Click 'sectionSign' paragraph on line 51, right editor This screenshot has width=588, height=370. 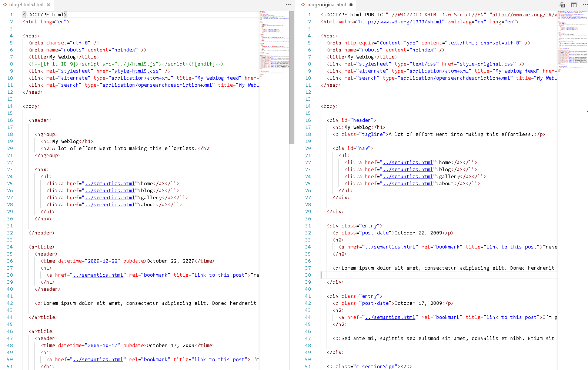pos(369,366)
